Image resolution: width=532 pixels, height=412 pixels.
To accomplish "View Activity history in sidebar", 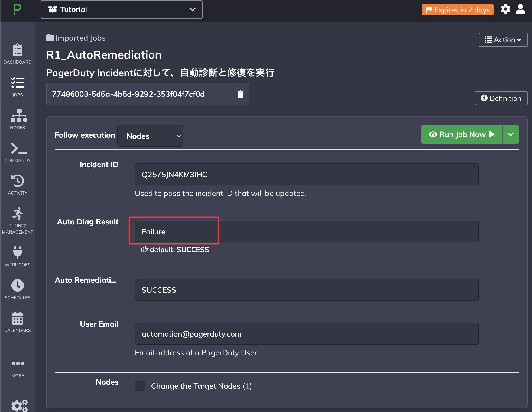I will click(x=18, y=185).
